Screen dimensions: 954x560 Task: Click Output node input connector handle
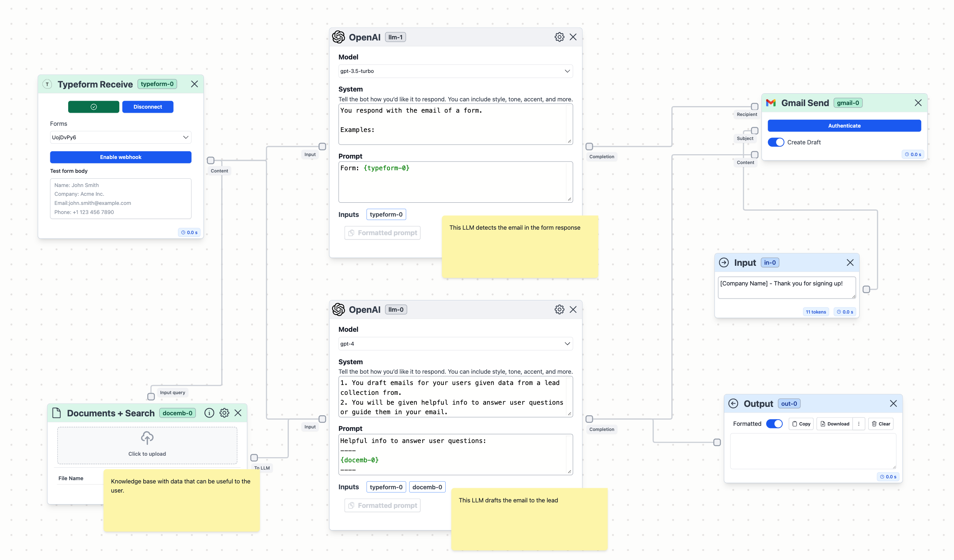(x=717, y=442)
